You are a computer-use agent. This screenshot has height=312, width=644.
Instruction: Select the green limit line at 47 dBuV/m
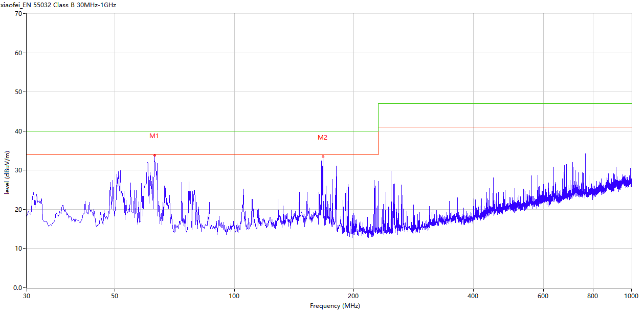(505, 104)
